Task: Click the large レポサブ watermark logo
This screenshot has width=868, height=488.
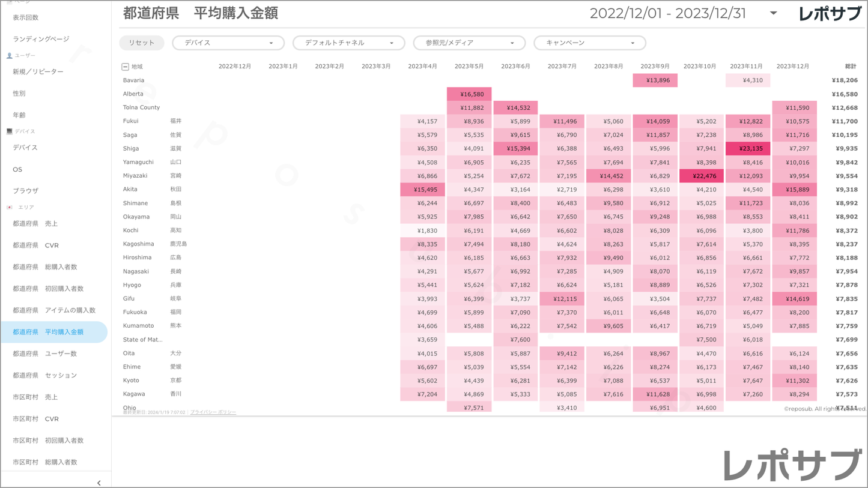Action: coord(792,465)
